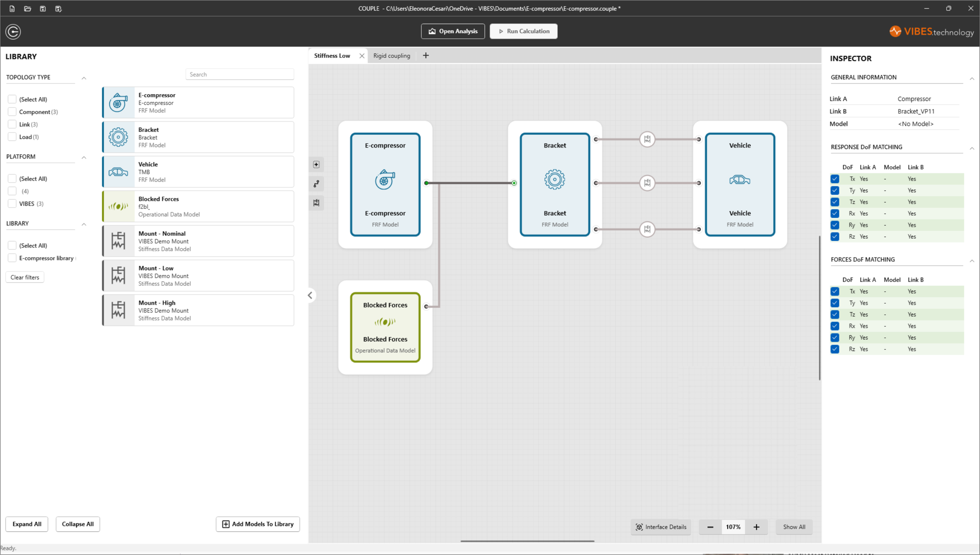Click the Run Calculation button

524,31
